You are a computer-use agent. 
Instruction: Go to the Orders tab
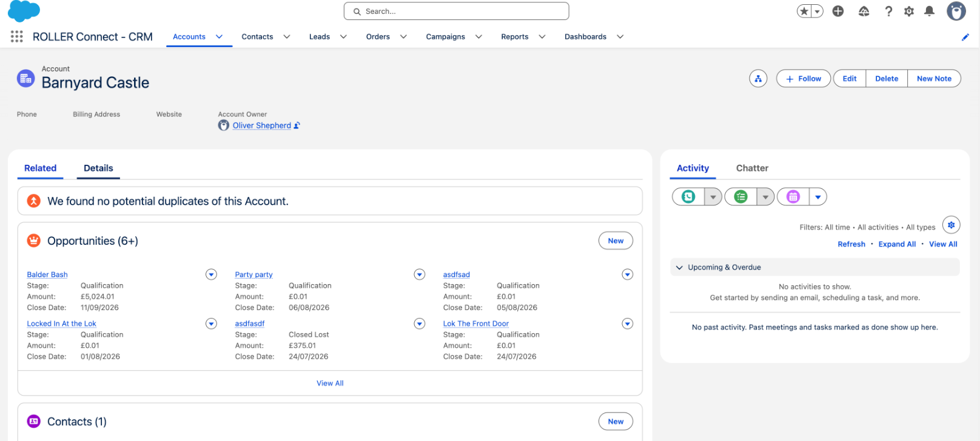click(378, 37)
